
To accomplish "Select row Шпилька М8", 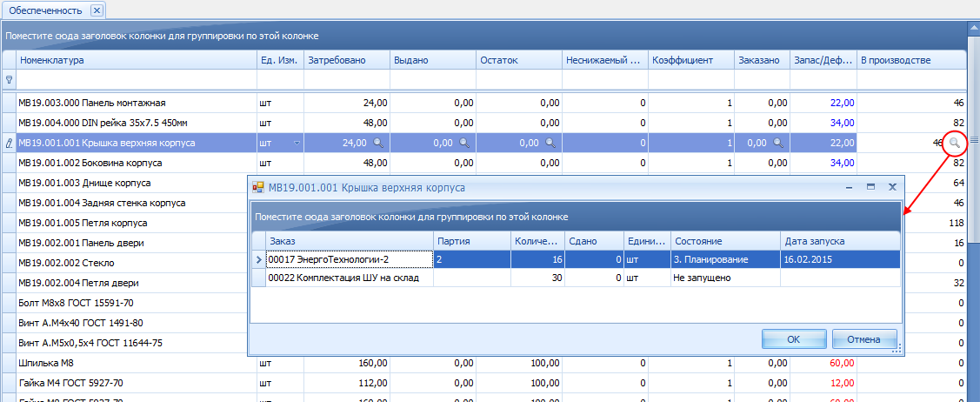I will point(485,363).
